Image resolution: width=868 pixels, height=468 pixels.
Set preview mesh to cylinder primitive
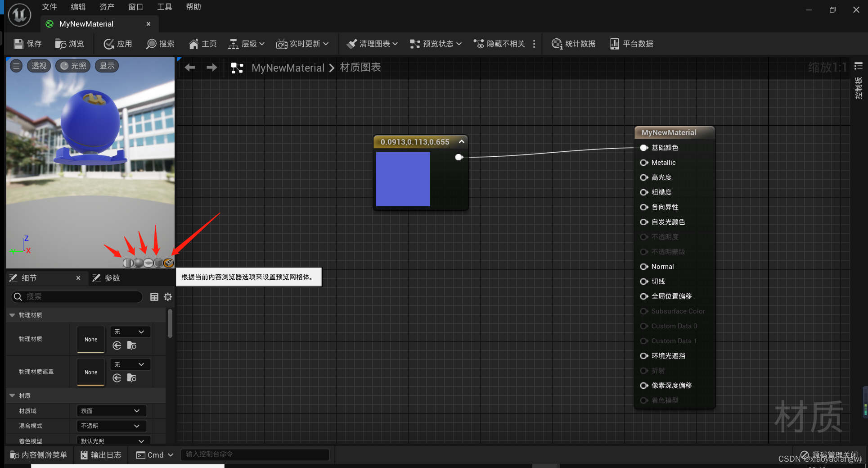click(x=128, y=263)
